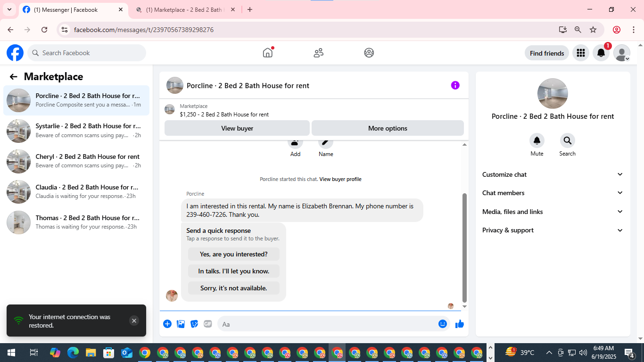Viewport: 644px width, 362px height.
Task: Open the View buyer profile link
Action: (340, 179)
